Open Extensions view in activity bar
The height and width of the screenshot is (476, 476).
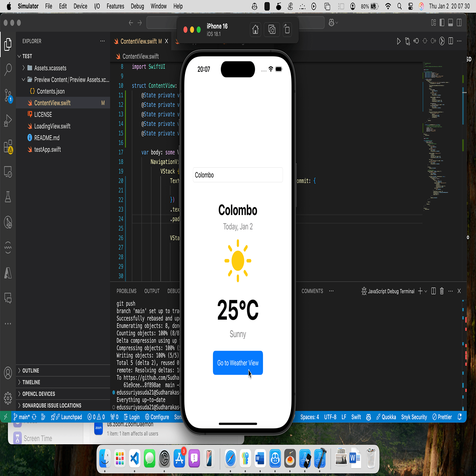(8, 146)
